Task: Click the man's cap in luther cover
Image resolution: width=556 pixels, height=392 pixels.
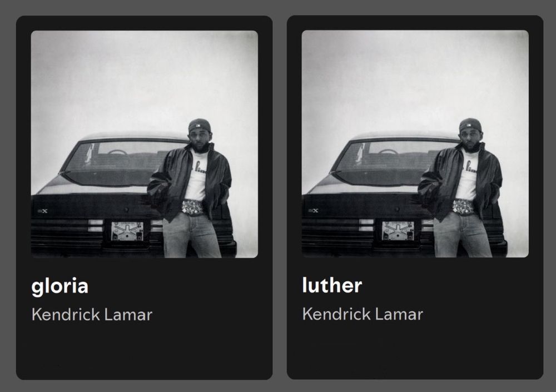Action: pos(470,125)
